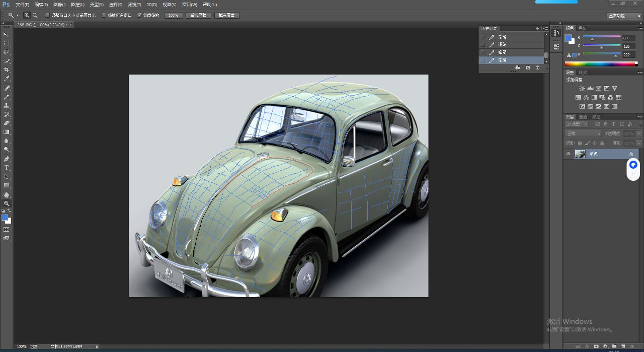Viewport: 644px width, 352px height.
Task: Delete the current history state
Action: (537, 67)
